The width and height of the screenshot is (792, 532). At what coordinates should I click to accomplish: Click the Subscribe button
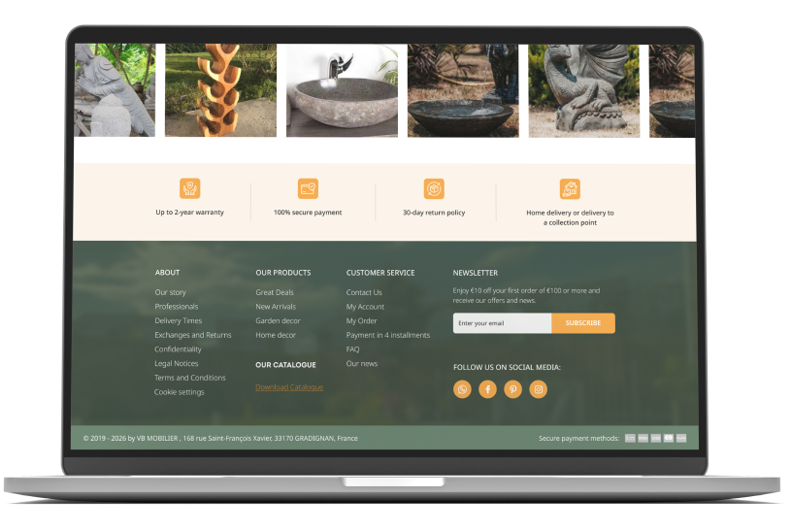pyautogui.click(x=583, y=323)
